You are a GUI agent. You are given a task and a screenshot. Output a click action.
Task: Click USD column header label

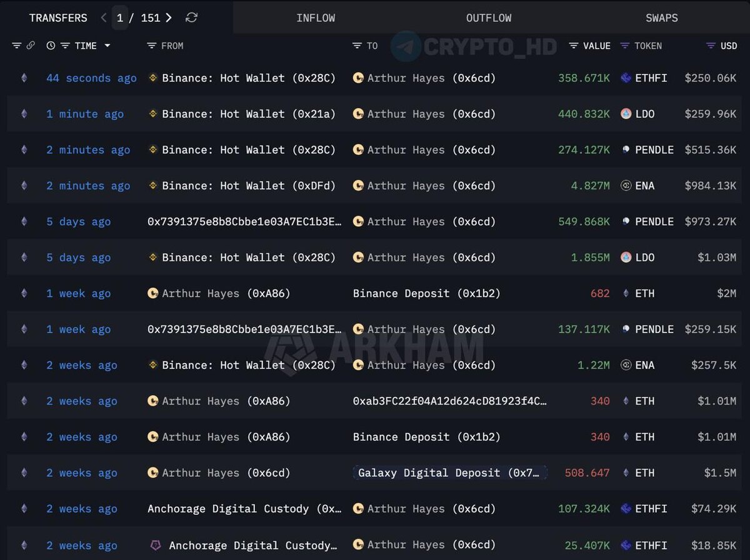coord(729,46)
